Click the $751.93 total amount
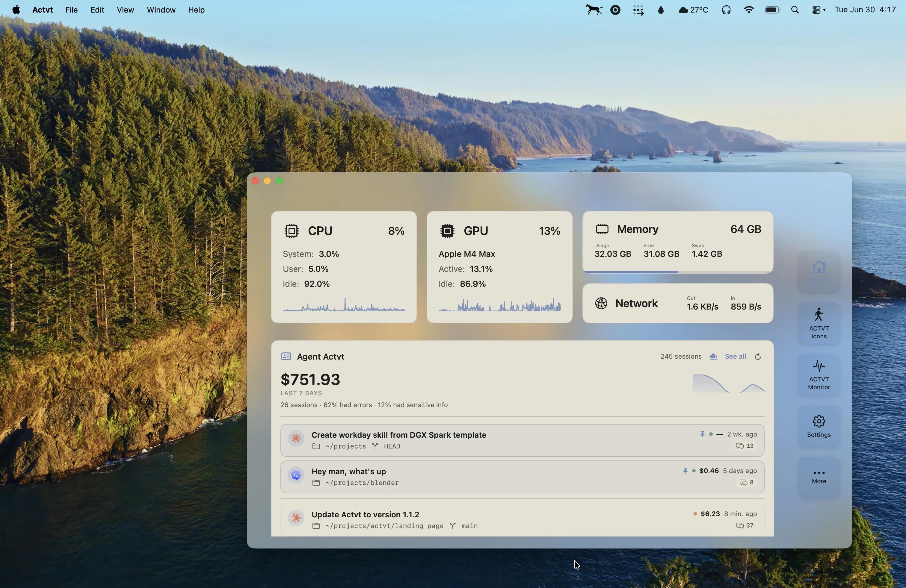906x588 pixels. click(310, 379)
